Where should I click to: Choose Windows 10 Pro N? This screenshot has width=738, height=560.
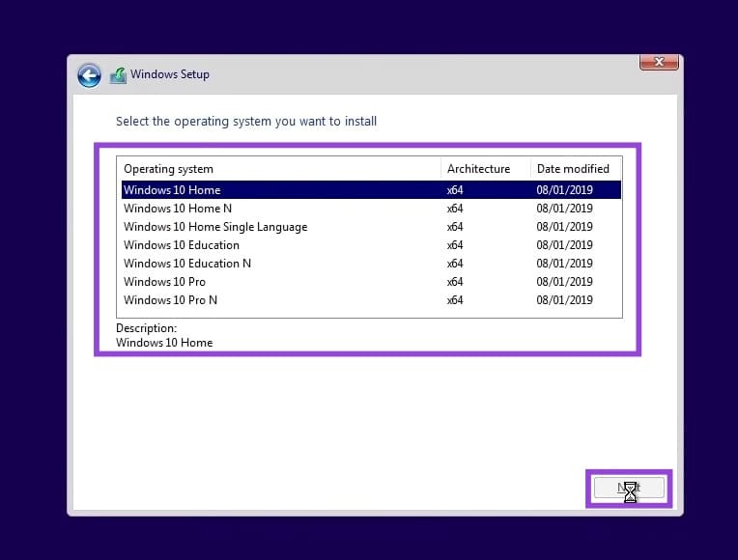(x=371, y=299)
